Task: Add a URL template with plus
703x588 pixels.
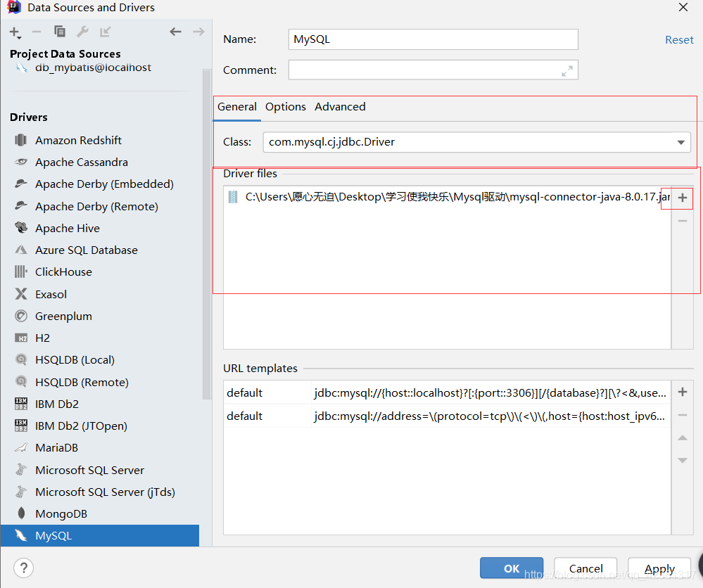Action: pos(683,392)
